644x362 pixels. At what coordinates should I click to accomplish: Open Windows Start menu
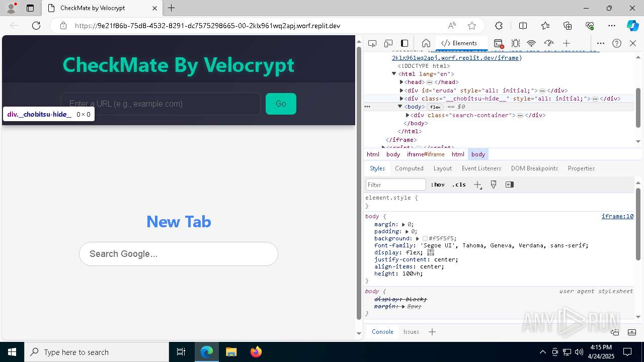point(12,352)
